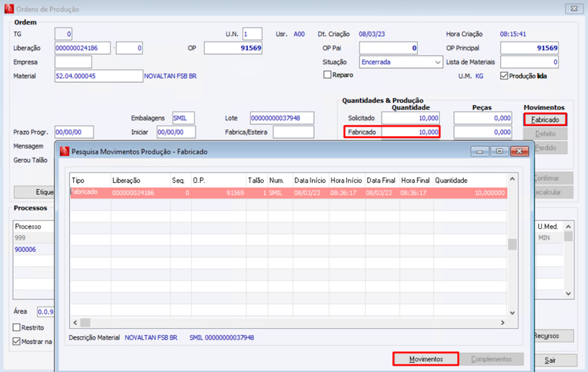Minimize the Pesquisa Movimentos dialog
The image size is (588, 372).
click(x=479, y=151)
